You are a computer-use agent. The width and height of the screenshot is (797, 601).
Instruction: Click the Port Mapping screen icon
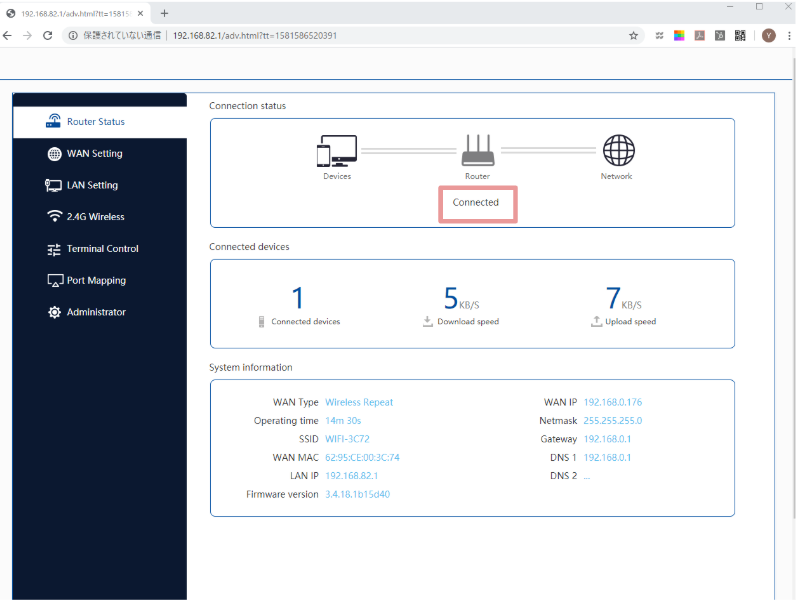(x=55, y=281)
